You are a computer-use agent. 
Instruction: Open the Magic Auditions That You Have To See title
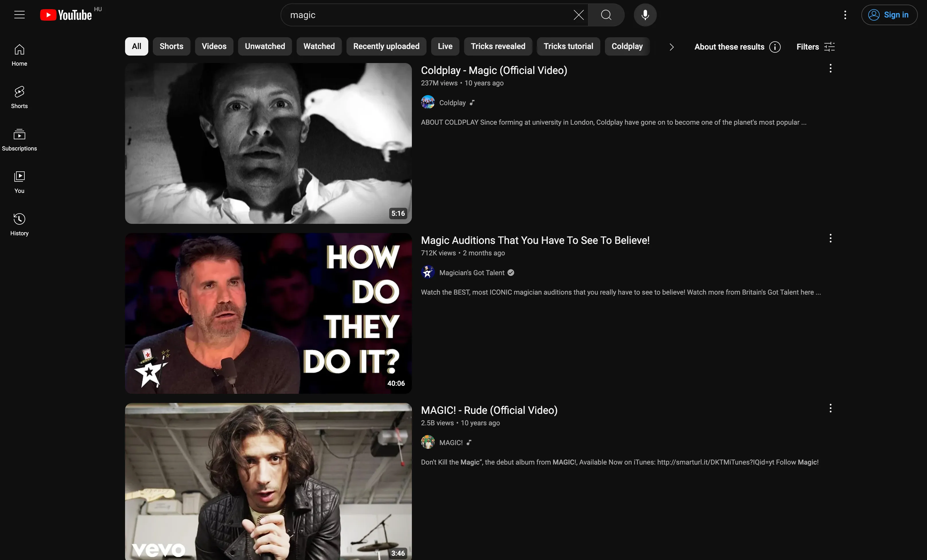click(x=535, y=240)
